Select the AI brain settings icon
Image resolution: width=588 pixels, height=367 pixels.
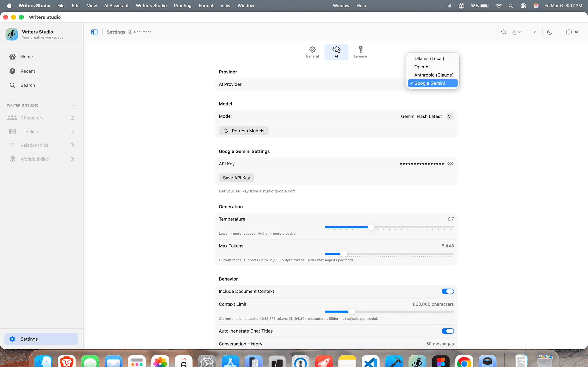coord(336,51)
